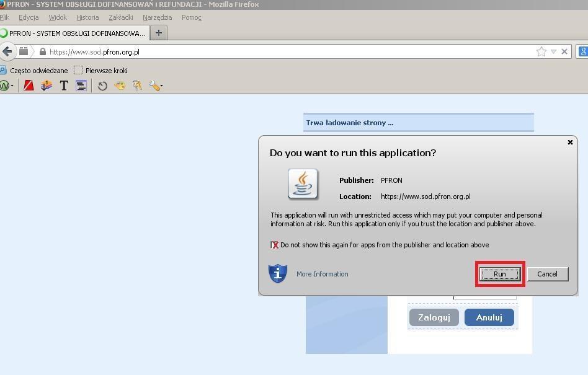Stop page loading with the X icon

564,51
